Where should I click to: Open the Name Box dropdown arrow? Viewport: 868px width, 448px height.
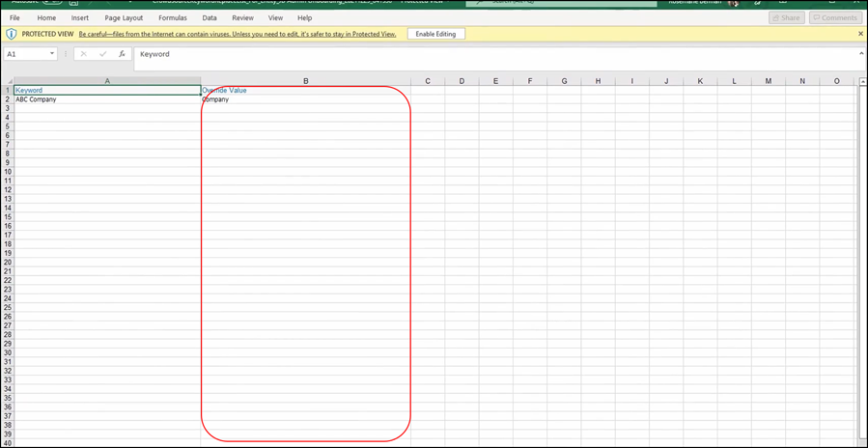pyautogui.click(x=51, y=54)
